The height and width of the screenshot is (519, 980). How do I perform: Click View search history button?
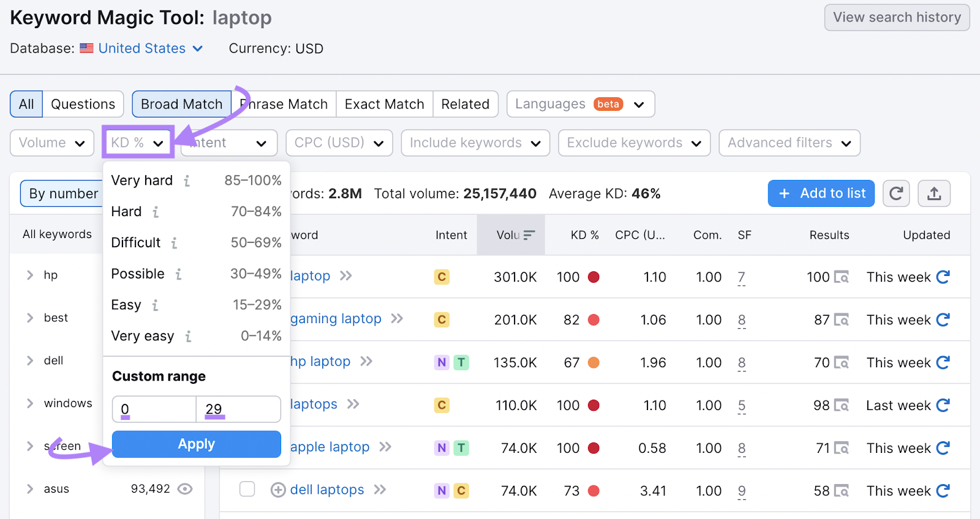(x=896, y=17)
